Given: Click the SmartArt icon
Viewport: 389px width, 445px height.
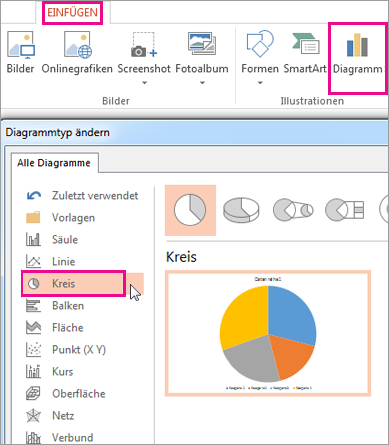Looking at the screenshot, I should tap(305, 44).
